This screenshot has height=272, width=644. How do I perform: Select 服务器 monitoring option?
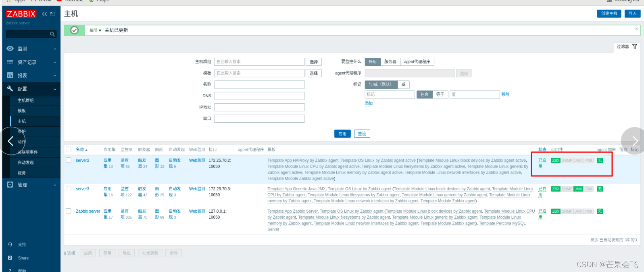click(390, 62)
